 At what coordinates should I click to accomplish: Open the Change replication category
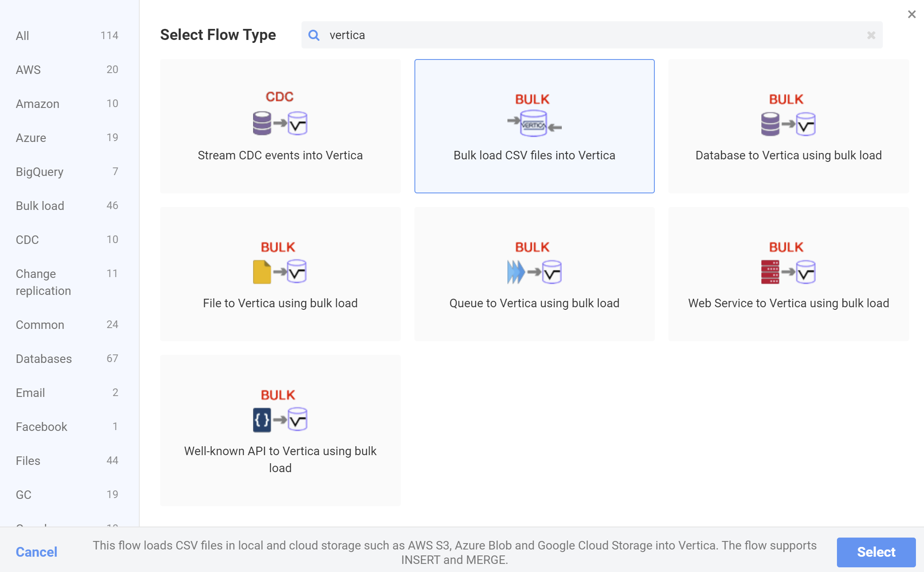click(x=43, y=282)
